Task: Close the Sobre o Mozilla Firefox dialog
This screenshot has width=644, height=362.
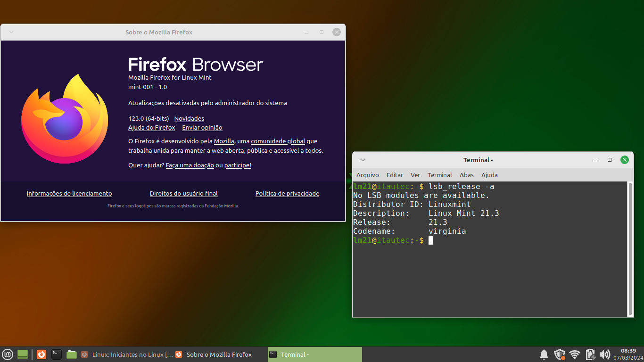Action: (x=337, y=32)
